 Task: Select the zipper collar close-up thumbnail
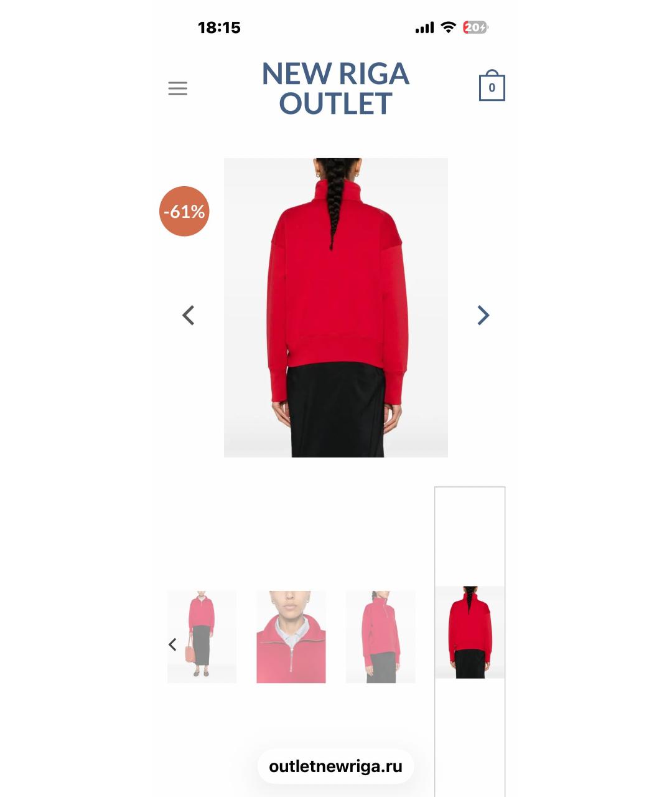(x=291, y=637)
